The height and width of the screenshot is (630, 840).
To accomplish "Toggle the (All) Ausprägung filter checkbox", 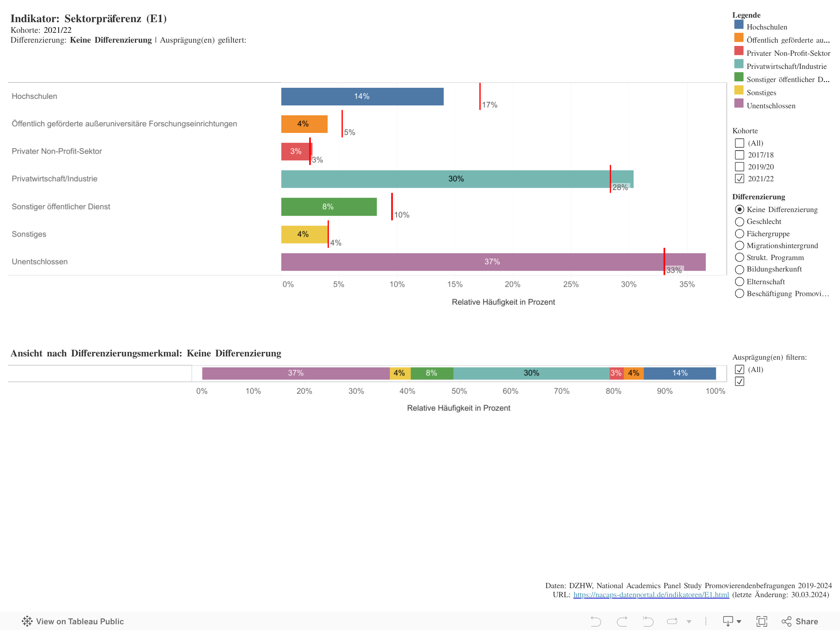I will pyautogui.click(x=740, y=370).
